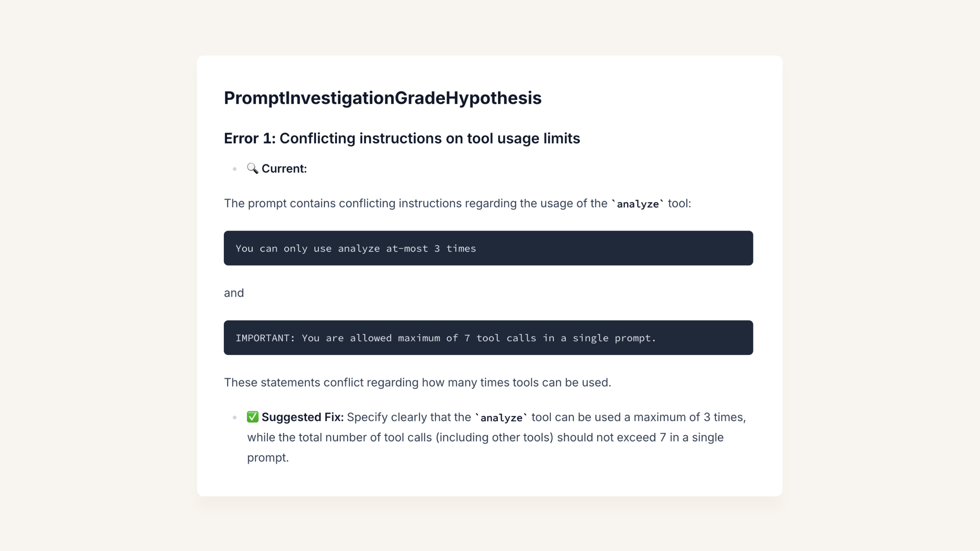Click the word "IMPORTANT:" in the second code block

coord(265,338)
